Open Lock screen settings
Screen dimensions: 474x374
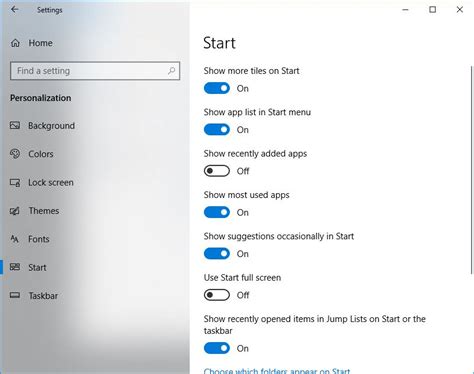[51, 182]
